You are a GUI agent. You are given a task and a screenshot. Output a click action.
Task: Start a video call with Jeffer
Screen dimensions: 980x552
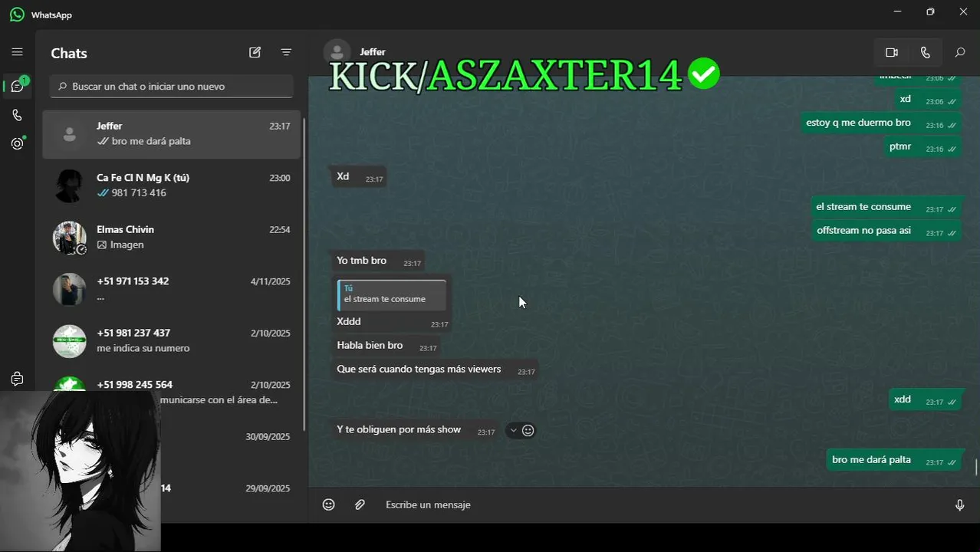[x=891, y=52]
